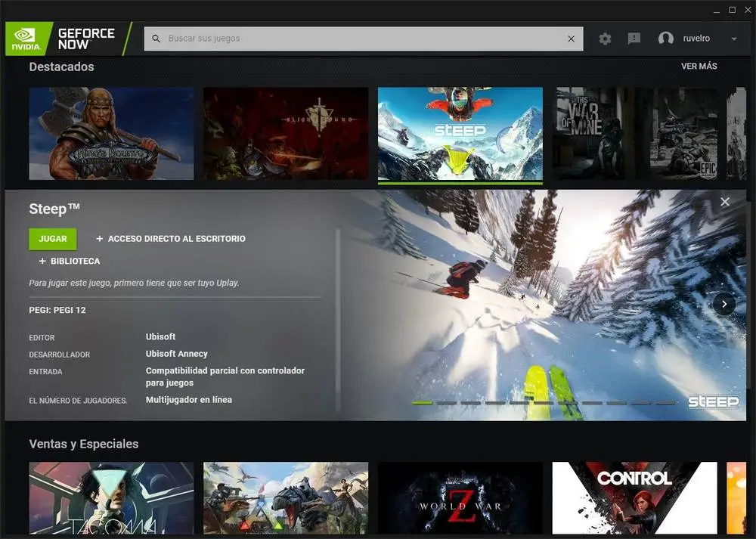The image size is (756, 539).
Task: Open the feedback speech bubble icon
Action: click(634, 39)
